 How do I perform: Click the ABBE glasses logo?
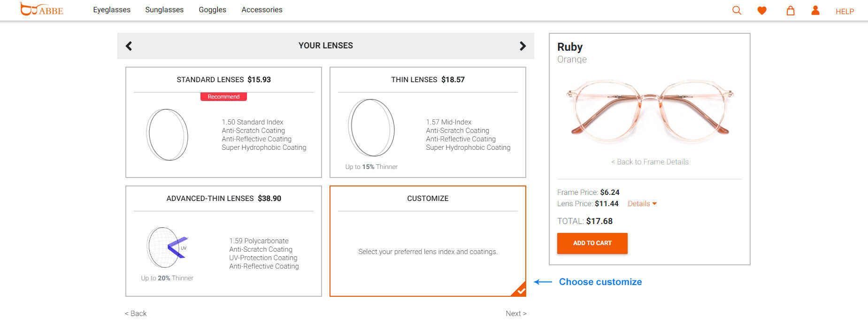coord(41,9)
